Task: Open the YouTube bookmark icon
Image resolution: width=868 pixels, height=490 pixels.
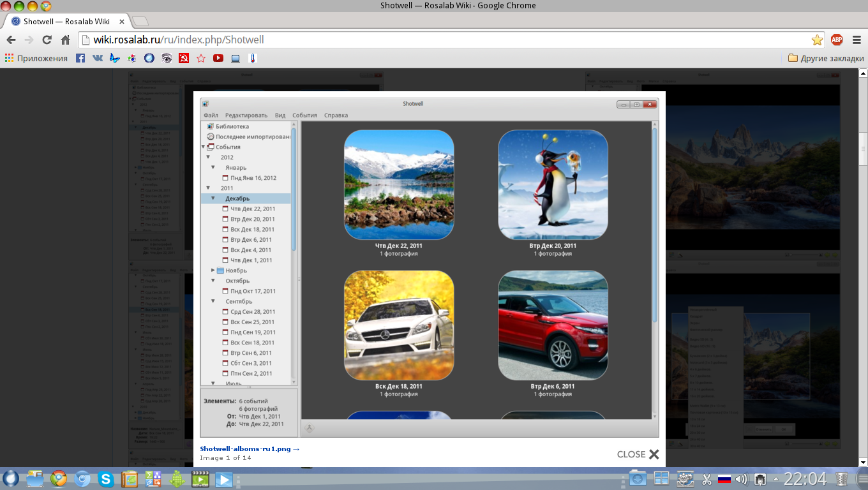Action: coord(218,58)
